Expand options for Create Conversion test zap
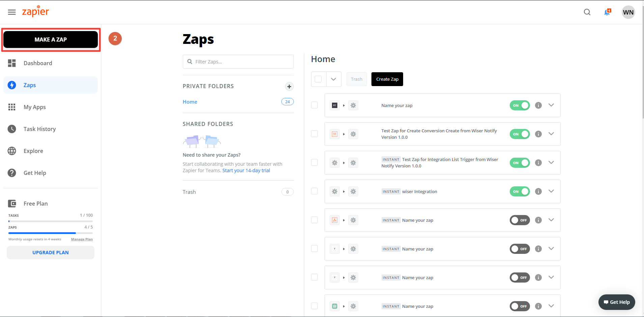The image size is (644, 317). [551, 134]
